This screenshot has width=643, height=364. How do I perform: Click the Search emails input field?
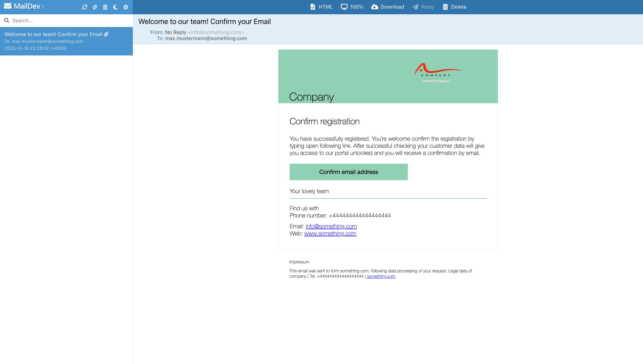coord(70,20)
